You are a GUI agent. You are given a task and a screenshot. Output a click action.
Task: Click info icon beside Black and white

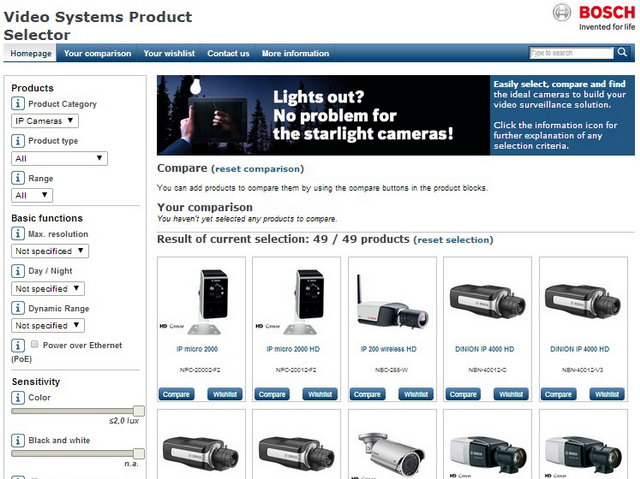coord(18,440)
